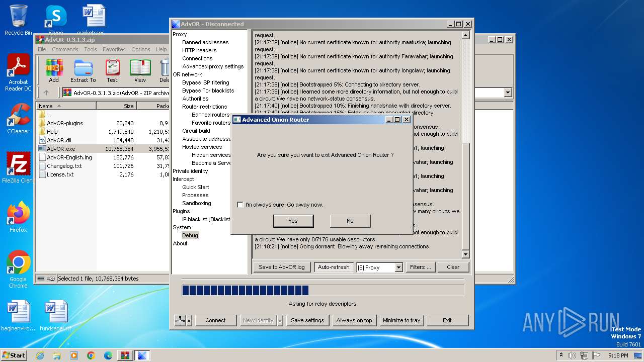The image size is (644, 362).
Task: Select Bypass ISP filtering tree item
Action: tap(206, 82)
